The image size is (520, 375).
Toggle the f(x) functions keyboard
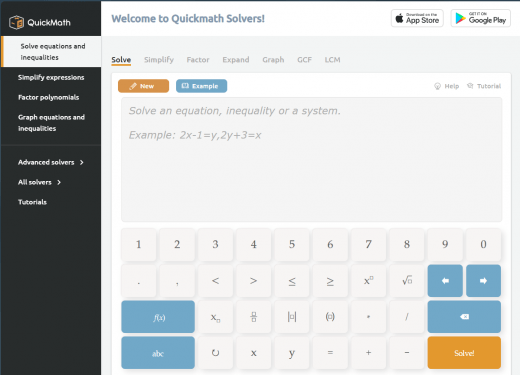158,317
